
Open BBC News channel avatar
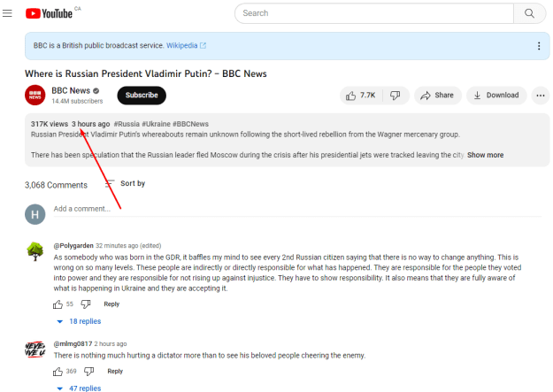[x=35, y=95]
